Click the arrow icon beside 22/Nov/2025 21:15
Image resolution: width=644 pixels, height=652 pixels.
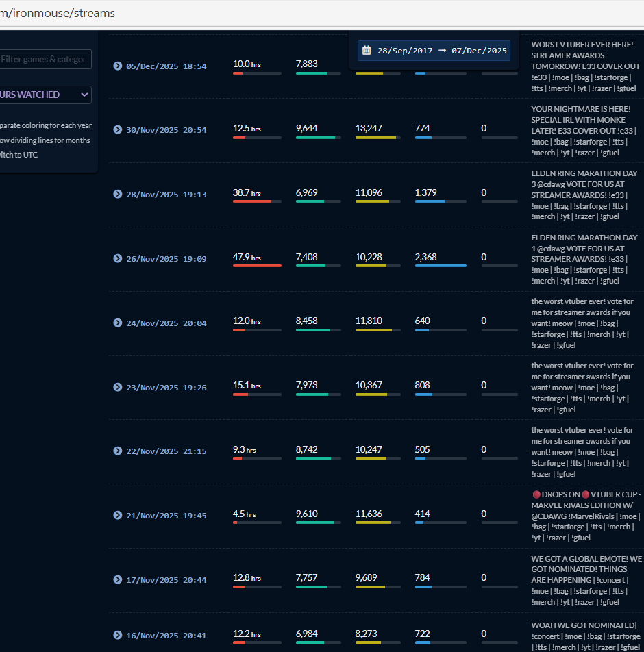(118, 451)
